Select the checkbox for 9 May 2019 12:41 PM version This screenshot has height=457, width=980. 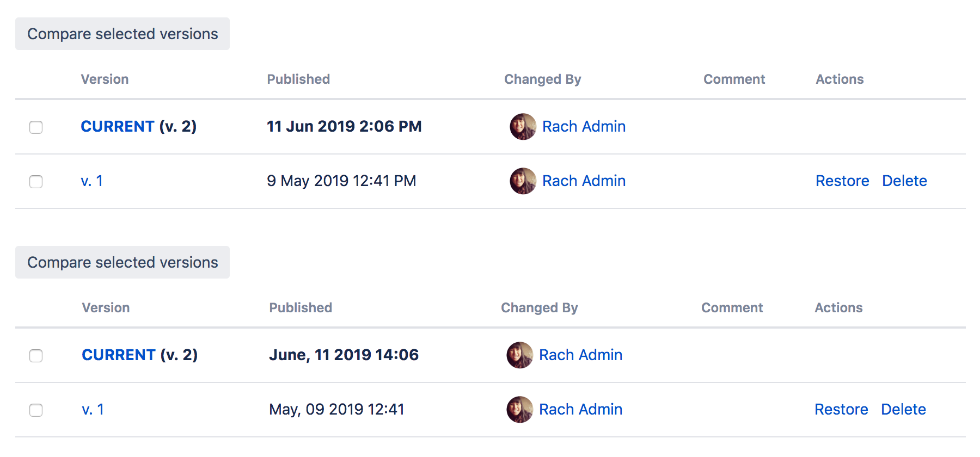[36, 182]
